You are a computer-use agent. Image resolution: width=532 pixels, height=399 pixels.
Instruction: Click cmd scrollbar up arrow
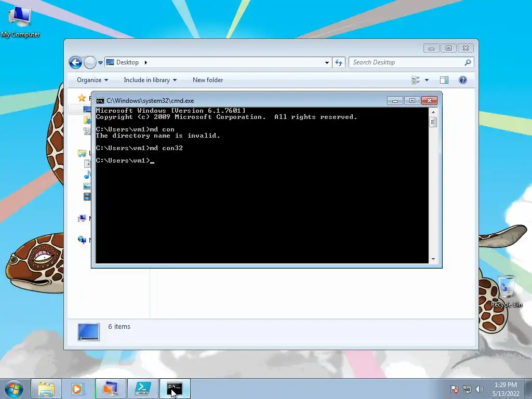click(433, 112)
